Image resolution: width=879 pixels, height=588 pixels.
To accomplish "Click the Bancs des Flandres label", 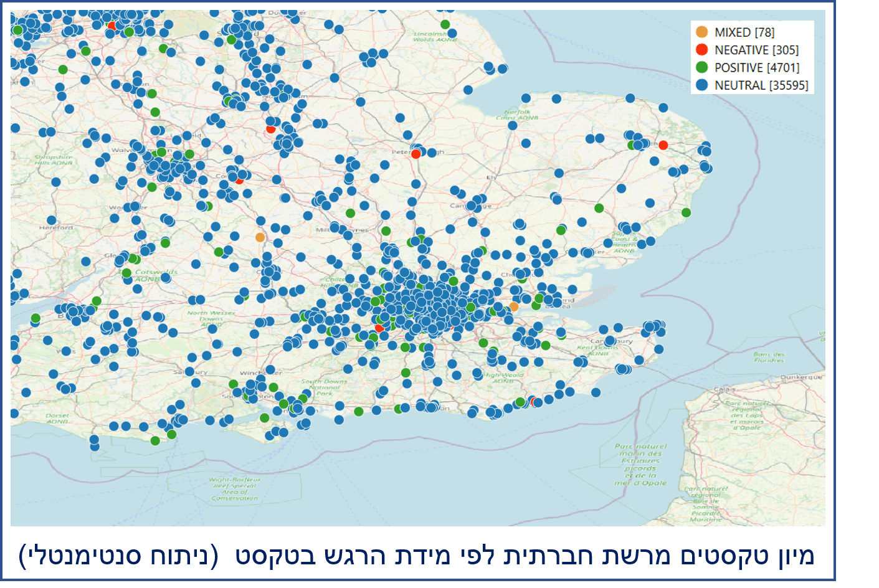I will (x=769, y=357).
